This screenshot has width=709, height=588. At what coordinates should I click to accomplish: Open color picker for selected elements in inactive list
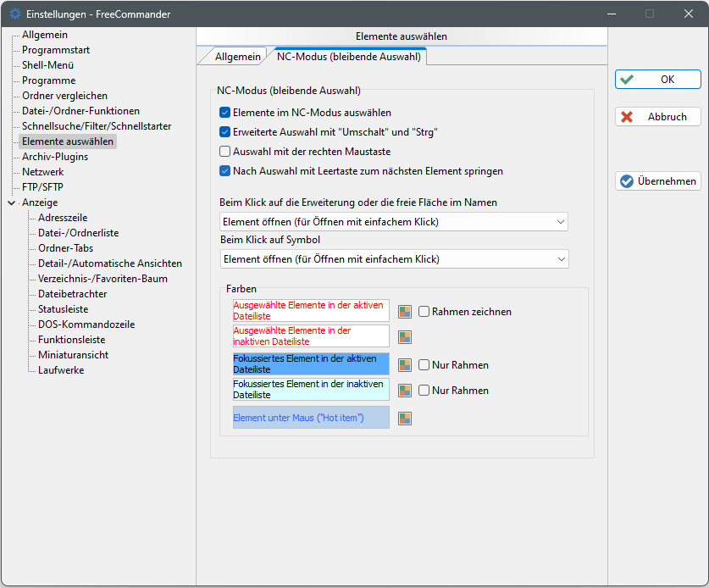pyautogui.click(x=405, y=336)
